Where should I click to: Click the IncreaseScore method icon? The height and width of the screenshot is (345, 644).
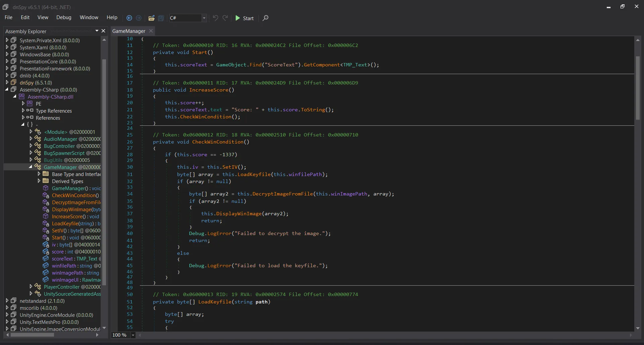point(46,216)
